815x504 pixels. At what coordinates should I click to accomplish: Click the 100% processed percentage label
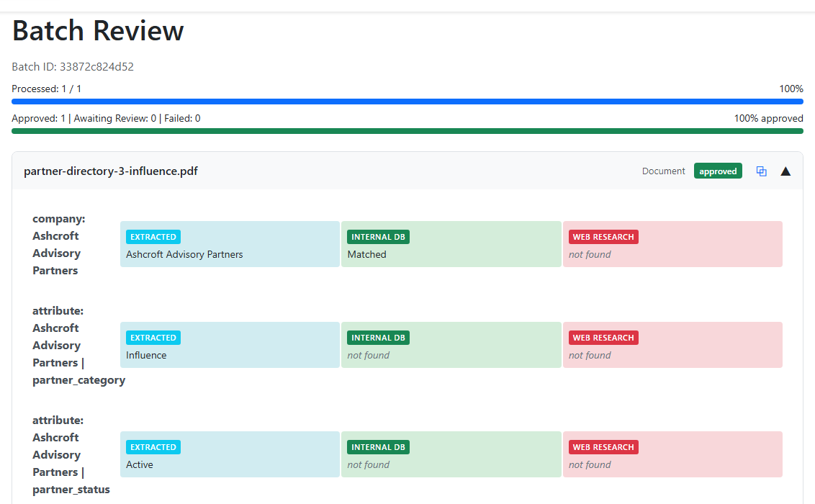(791, 89)
